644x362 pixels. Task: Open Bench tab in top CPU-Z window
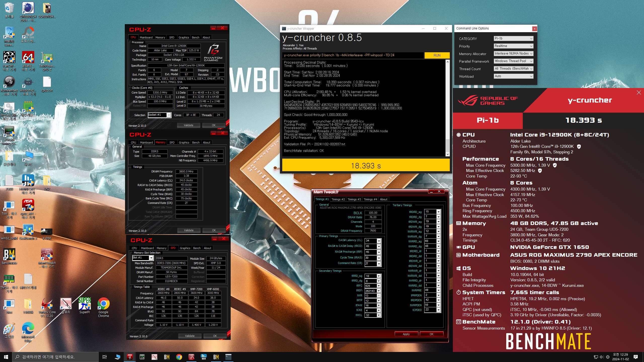[x=195, y=37]
